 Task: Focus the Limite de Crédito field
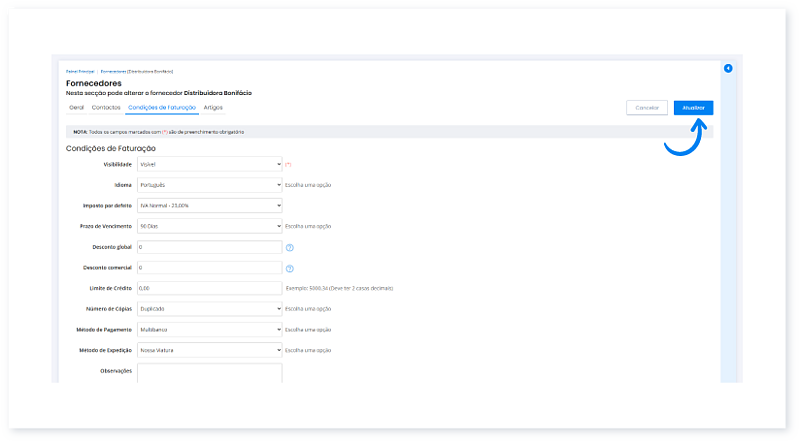209,288
